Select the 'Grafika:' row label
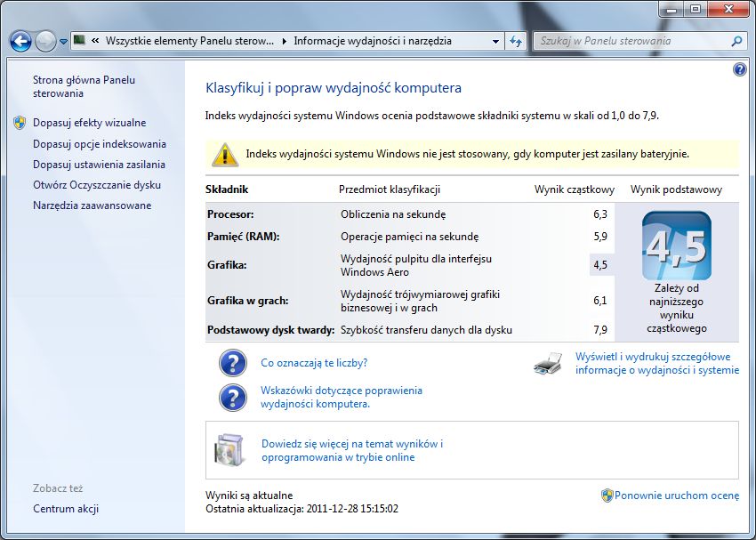 [227, 265]
